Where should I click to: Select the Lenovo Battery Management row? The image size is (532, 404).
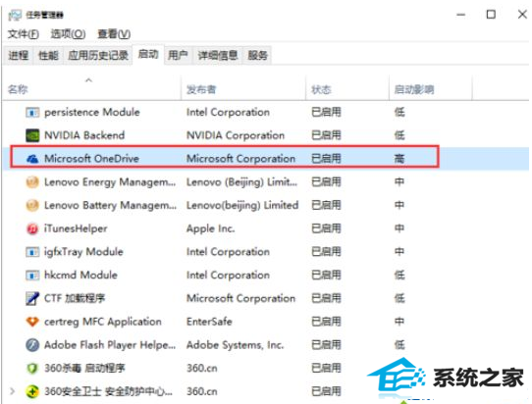266,205
